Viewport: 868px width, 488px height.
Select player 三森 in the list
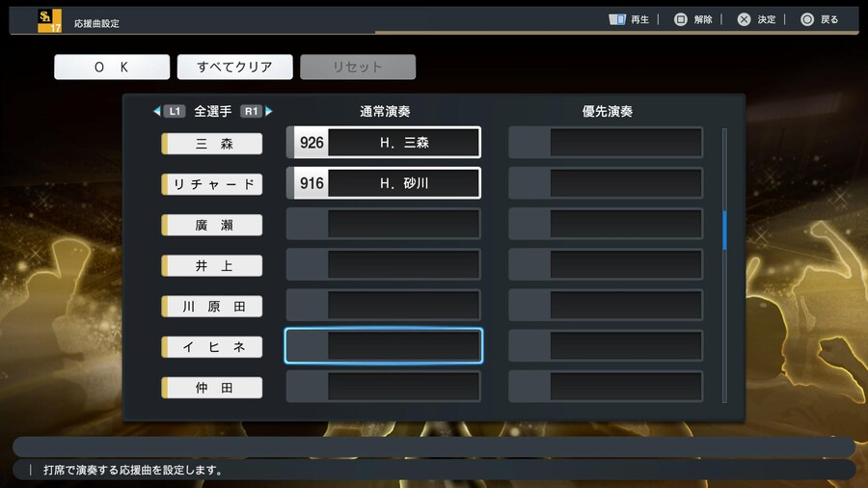tap(212, 144)
